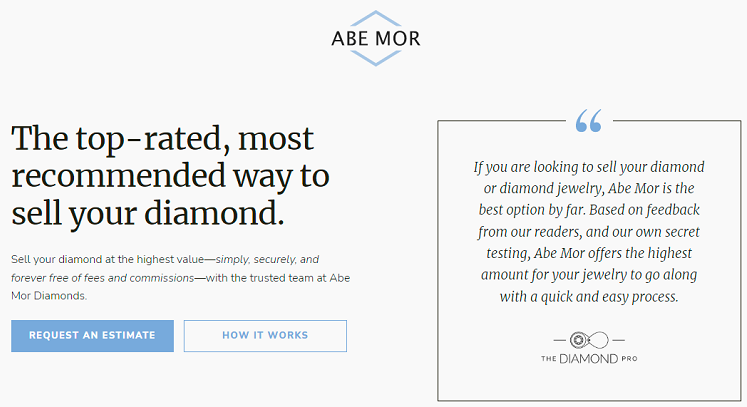The image size is (747, 407).
Task: Click the blue quotation mark icon
Action: point(588,121)
